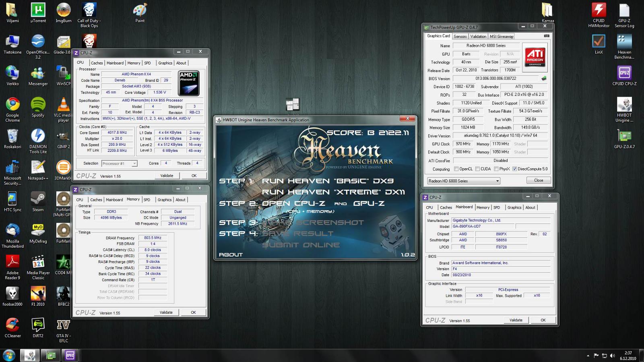Click SUBMIT ONLINE in Heaven benchmark
This screenshot has height=362, width=644.
[301, 245]
